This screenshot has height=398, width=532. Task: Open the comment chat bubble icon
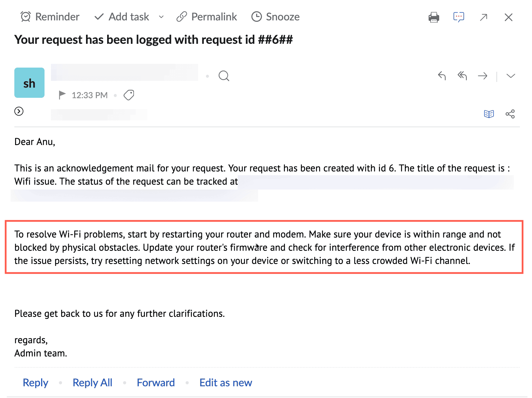click(x=458, y=17)
